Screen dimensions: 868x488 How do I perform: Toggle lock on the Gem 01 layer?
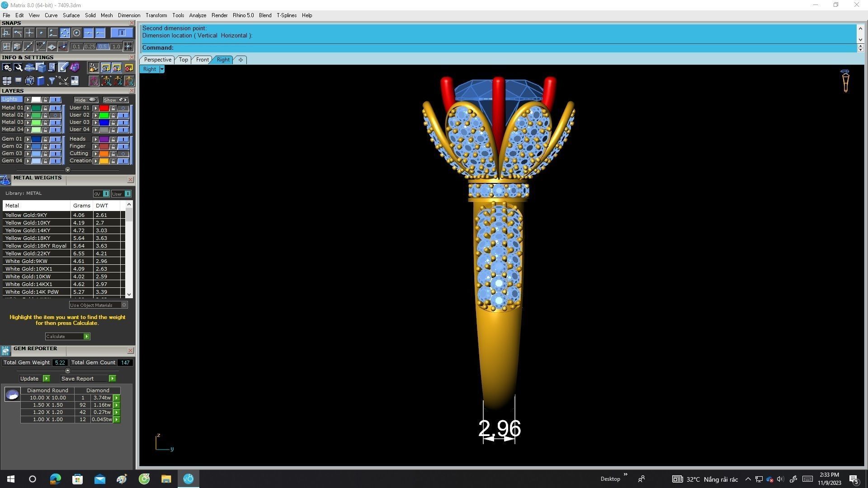click(45, 139)
